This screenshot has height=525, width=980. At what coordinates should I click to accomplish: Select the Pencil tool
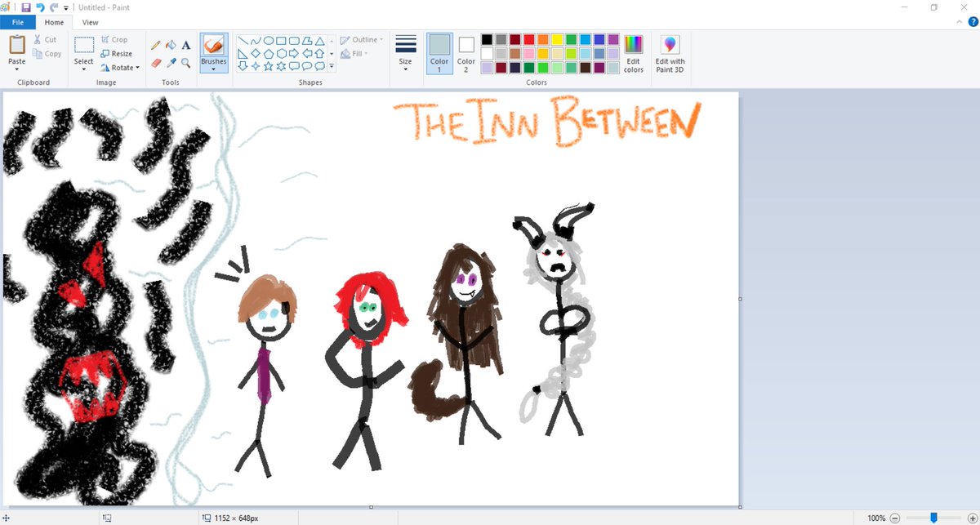click(x=155, y=46)
